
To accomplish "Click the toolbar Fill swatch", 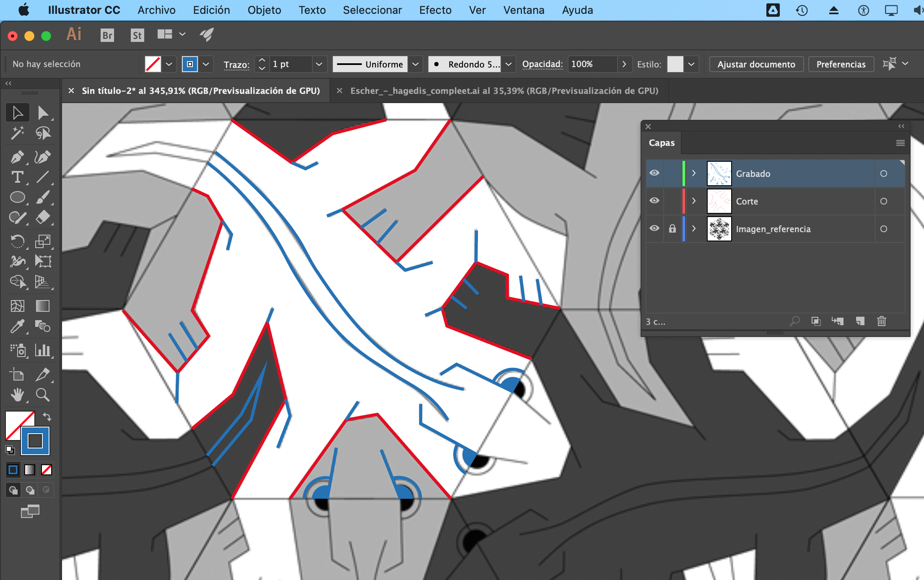I will pos(16,422).
